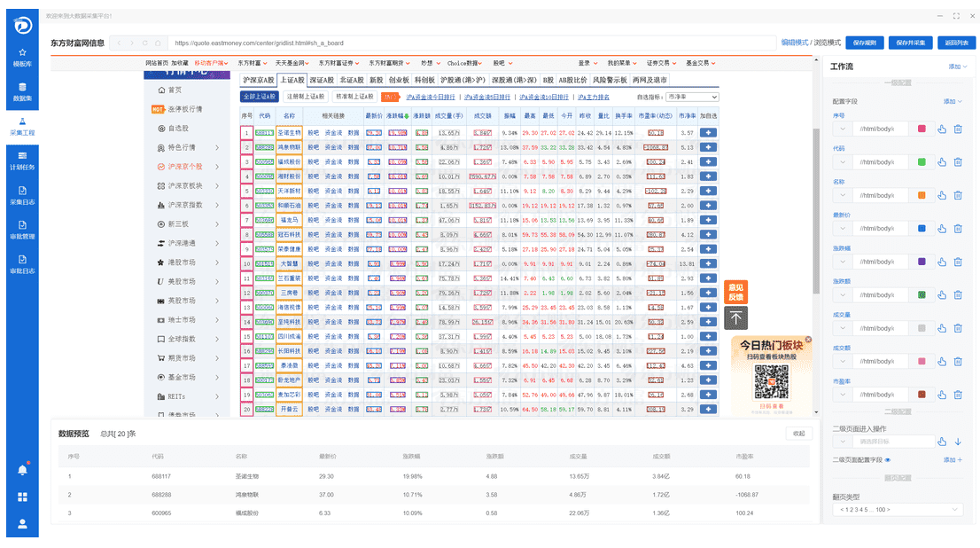Switch to the 创业板 tab
Screen dimensions: 980x548
(x=398, y=80)
